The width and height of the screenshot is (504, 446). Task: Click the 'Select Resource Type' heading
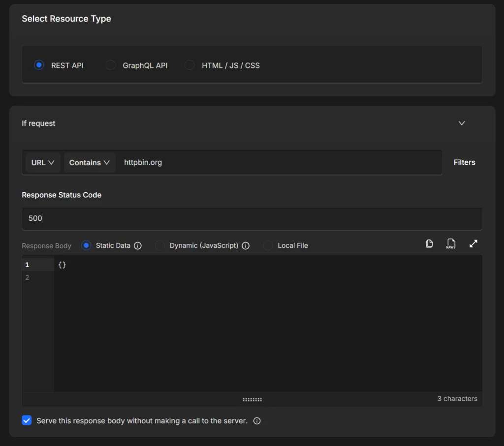66,19
